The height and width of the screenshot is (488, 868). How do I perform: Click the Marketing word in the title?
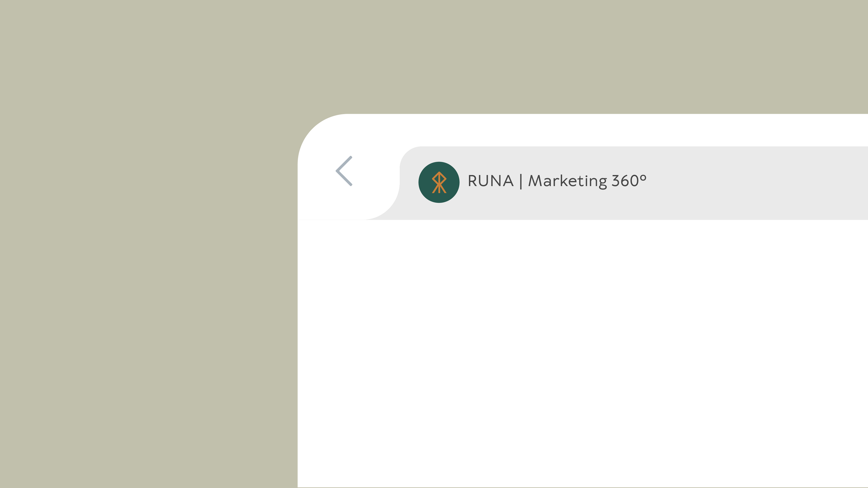coord(567,181)
